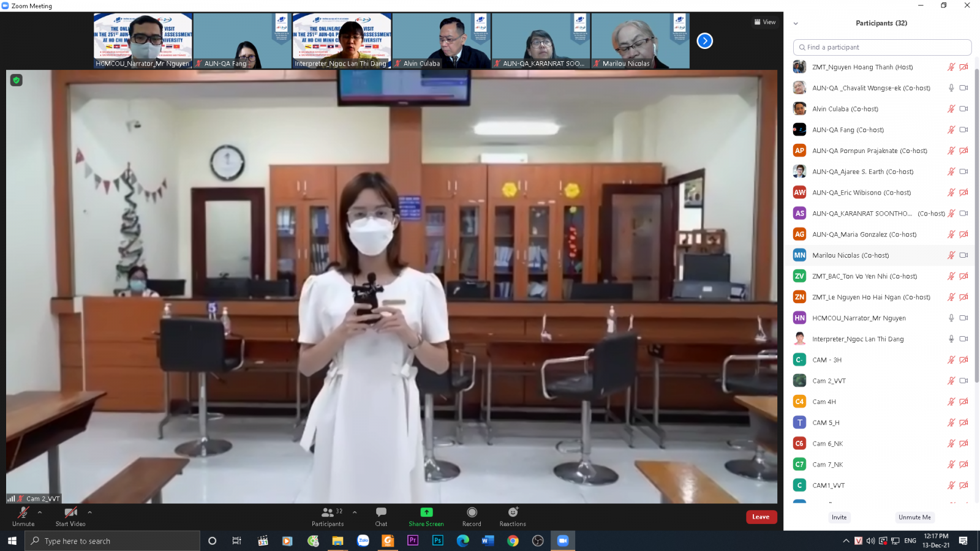The height and width of the screenshot is (551, 980).
Task: Open the Chat panel icon
Action: [x=381, y=512]
